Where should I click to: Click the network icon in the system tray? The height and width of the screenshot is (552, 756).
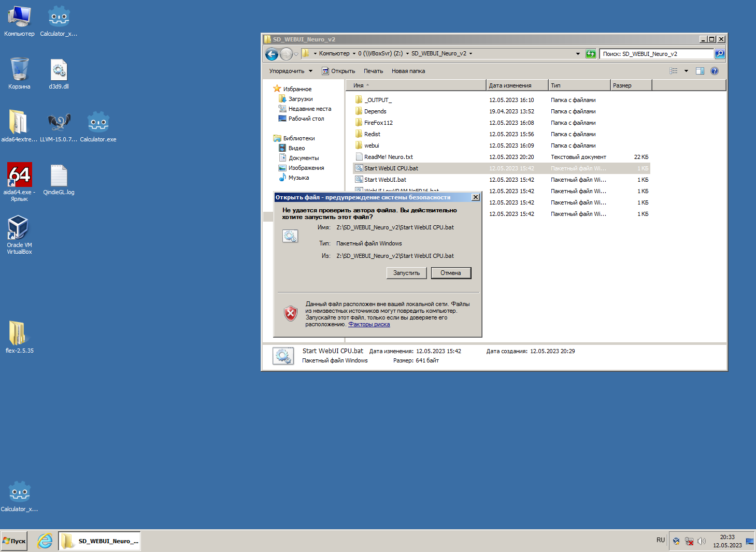(689, 541)
